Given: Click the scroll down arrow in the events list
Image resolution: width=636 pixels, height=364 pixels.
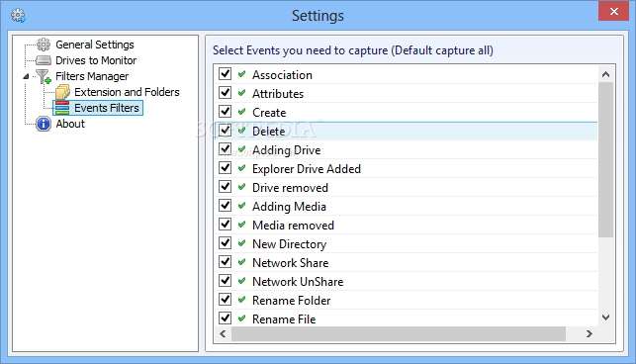Looking at the screenshot, I should 606,318.
